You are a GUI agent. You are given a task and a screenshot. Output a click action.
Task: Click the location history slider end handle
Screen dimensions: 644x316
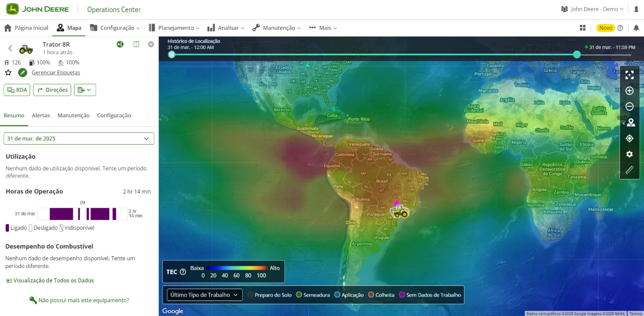click(577, 55)
